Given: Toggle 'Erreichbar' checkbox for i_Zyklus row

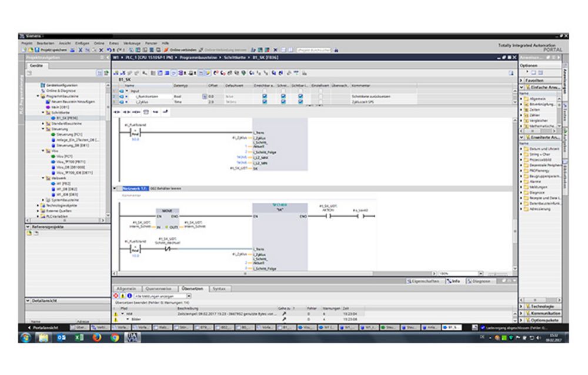Looking at the screenshot, I should (265, 101).
